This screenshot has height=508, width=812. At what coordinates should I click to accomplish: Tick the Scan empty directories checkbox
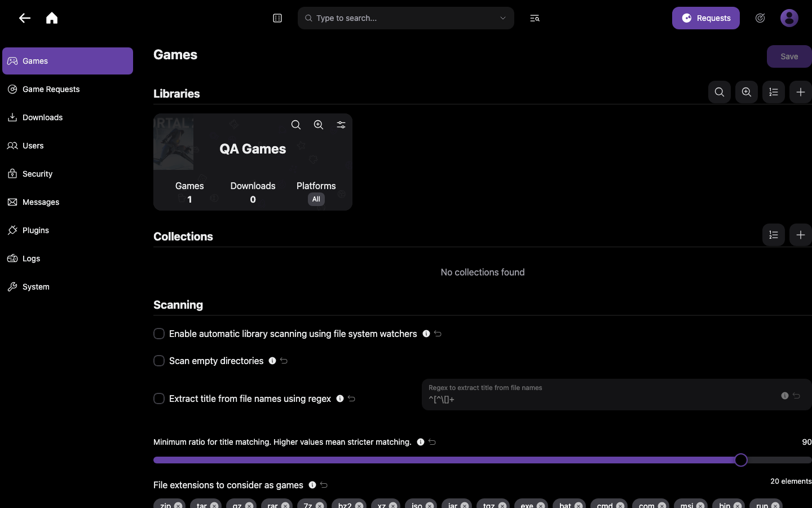[159, 361]
